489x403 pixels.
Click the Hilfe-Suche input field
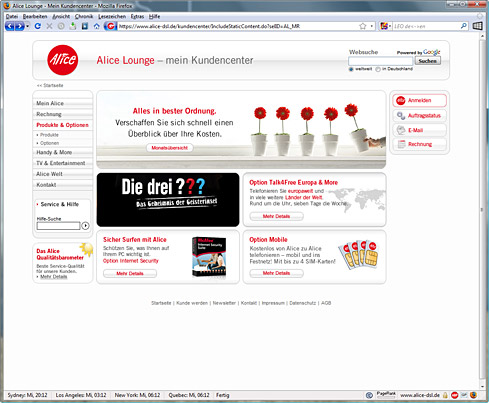point(58,226)
